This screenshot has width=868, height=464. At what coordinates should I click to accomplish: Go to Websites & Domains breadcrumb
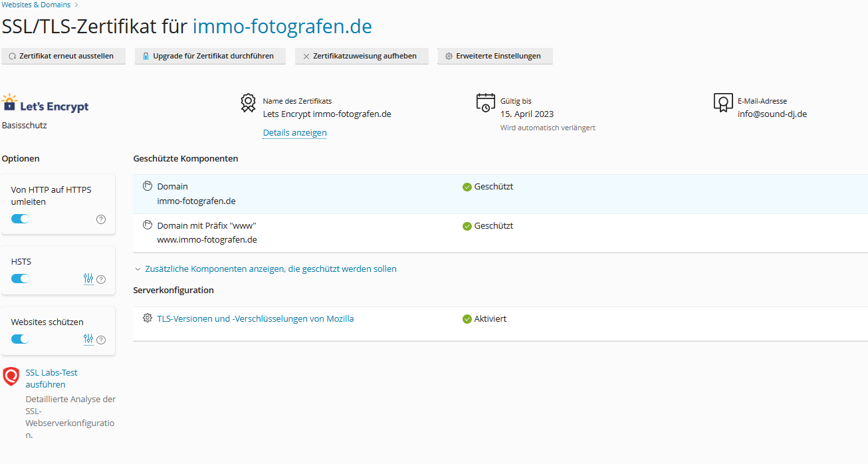click(36, 5)
